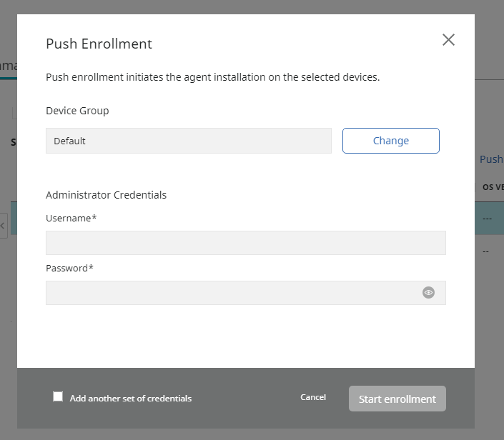This screenshot has height=440, width=504.
Task: Close the Push Enrollment dialog
Action: (x=448, y=40)
